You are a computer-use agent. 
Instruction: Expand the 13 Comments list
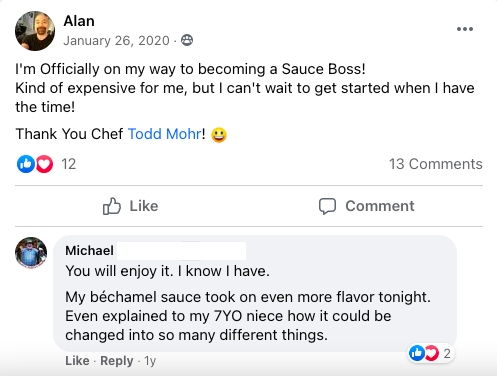click(x=436, y=164)
